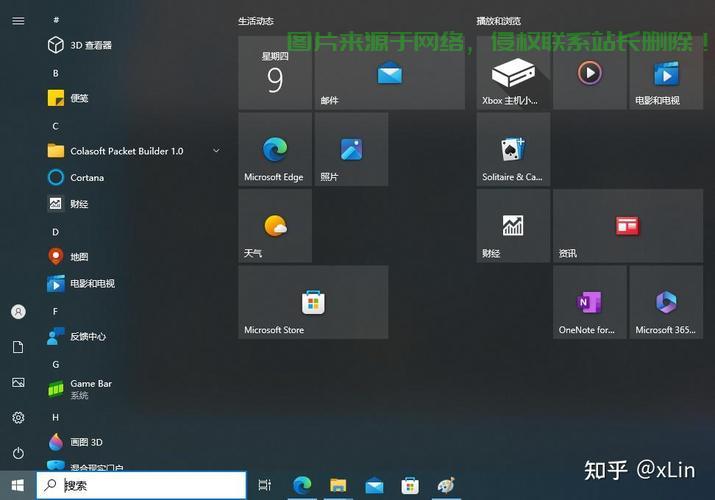This screenshot has height=500, width=715.
Task: Click the 播放和浏览 group heading
Action: point(498,21)
